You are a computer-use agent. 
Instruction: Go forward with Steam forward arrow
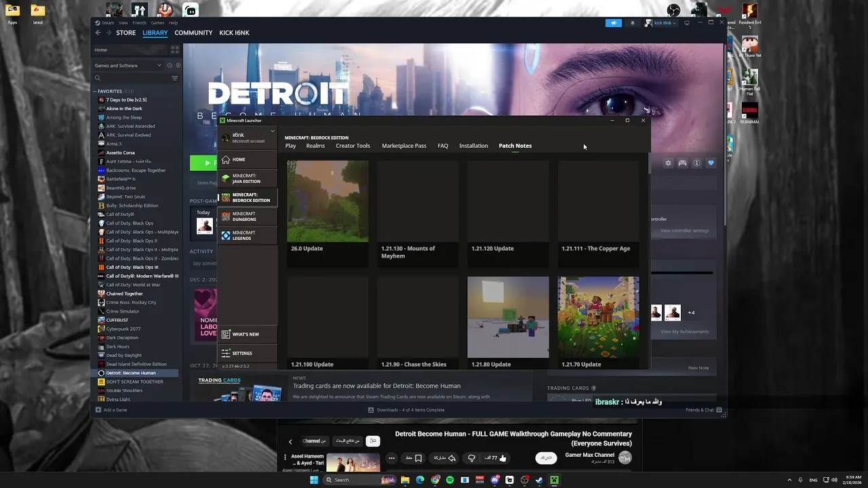pos(108,33)
